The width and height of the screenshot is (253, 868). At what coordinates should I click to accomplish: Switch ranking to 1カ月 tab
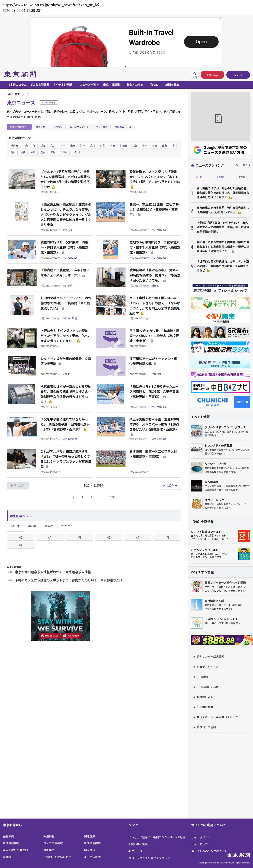(x=242, y=177)
